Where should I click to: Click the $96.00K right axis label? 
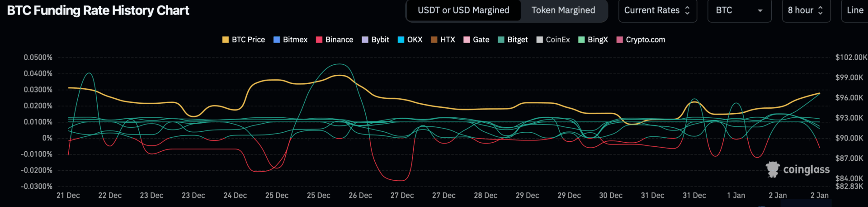coord(849,98)
